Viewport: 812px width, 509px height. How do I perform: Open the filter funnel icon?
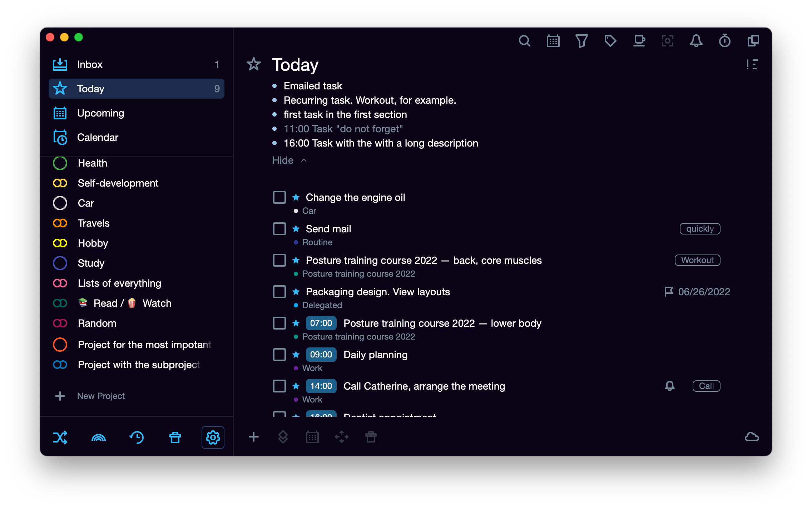581,41
